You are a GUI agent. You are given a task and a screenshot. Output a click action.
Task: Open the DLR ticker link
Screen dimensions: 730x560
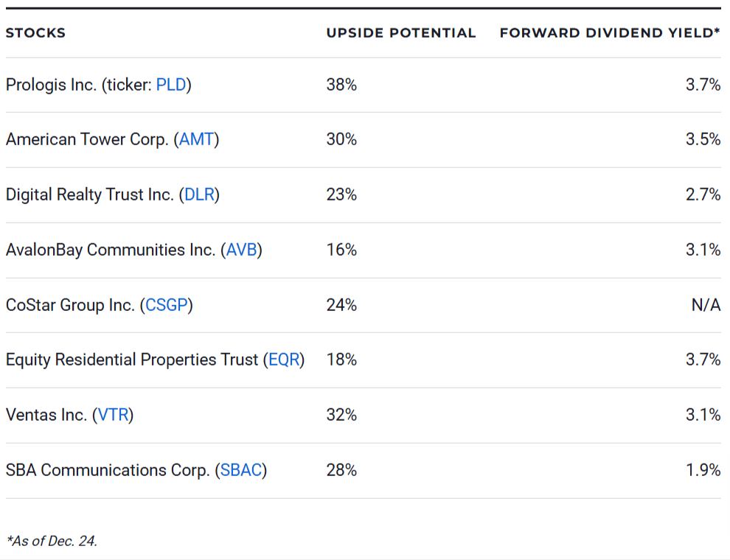pos(199,195)
